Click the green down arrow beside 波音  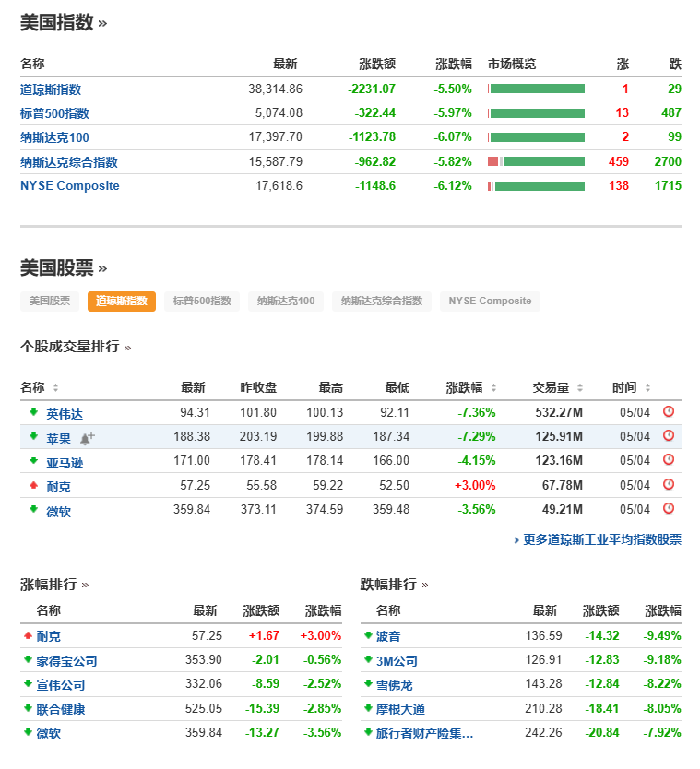(367, 636)
